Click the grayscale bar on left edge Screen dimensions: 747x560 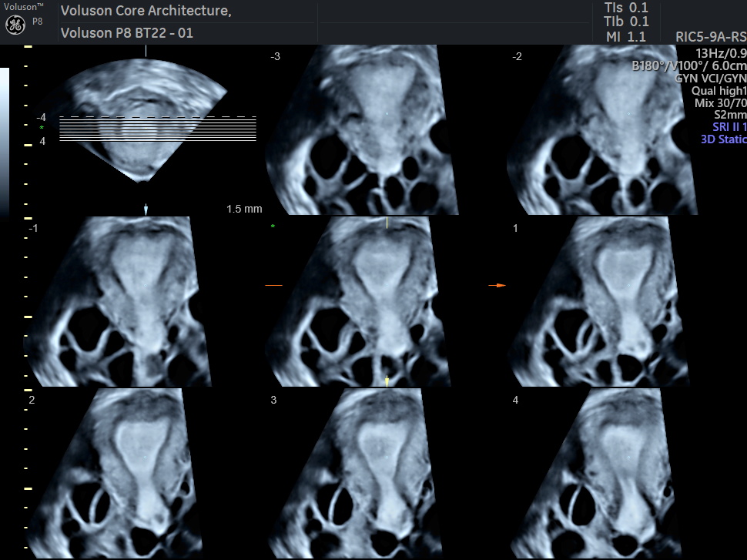tap(5, 139)
